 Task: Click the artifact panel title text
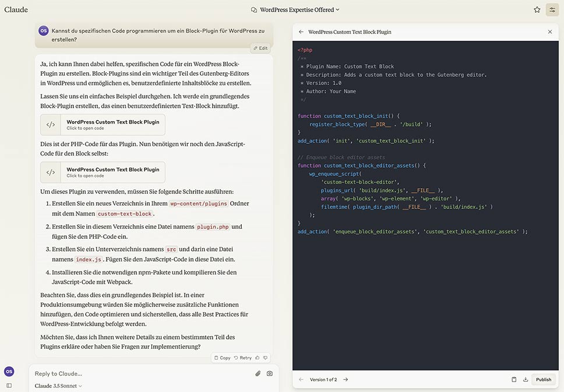pos(350,31)
